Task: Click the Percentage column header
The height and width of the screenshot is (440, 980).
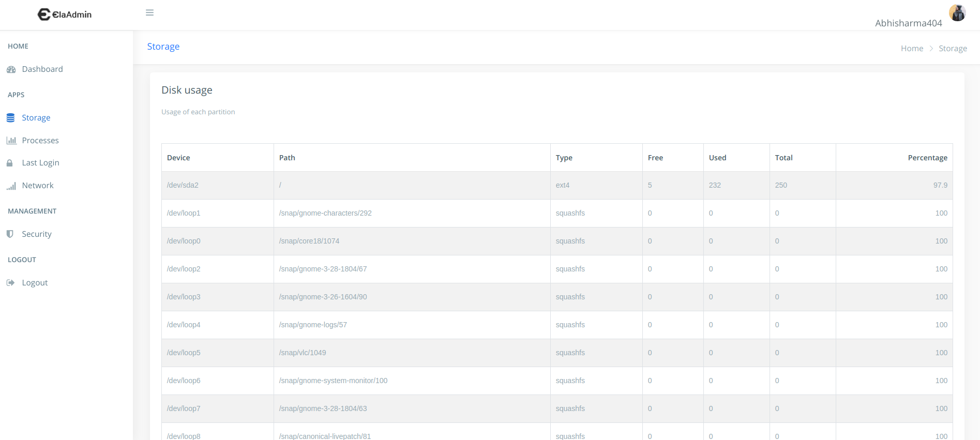Action: click(927, 158)
